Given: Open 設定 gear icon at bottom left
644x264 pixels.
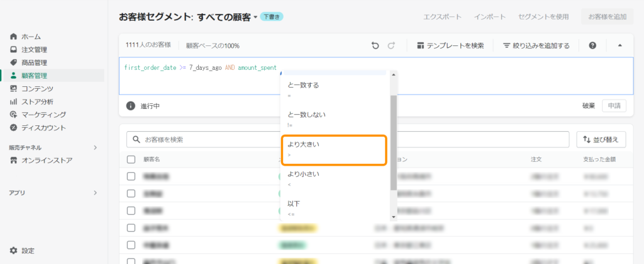Looking at the screenshot, I should click(13, 251).
